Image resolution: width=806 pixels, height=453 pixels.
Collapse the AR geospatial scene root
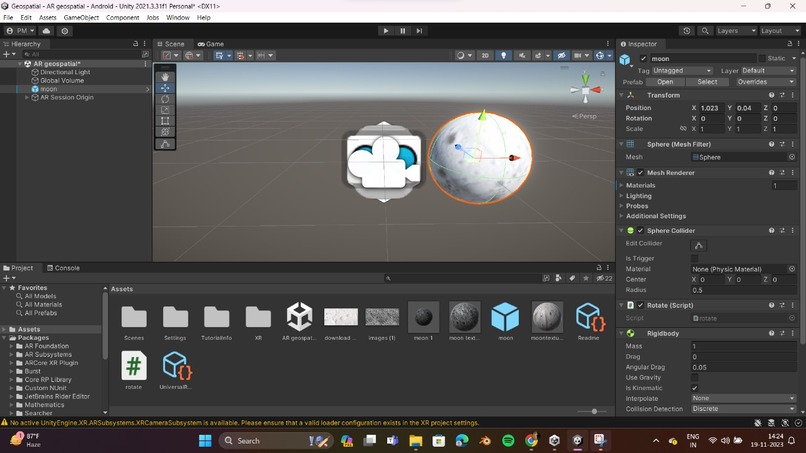[20, 64]
